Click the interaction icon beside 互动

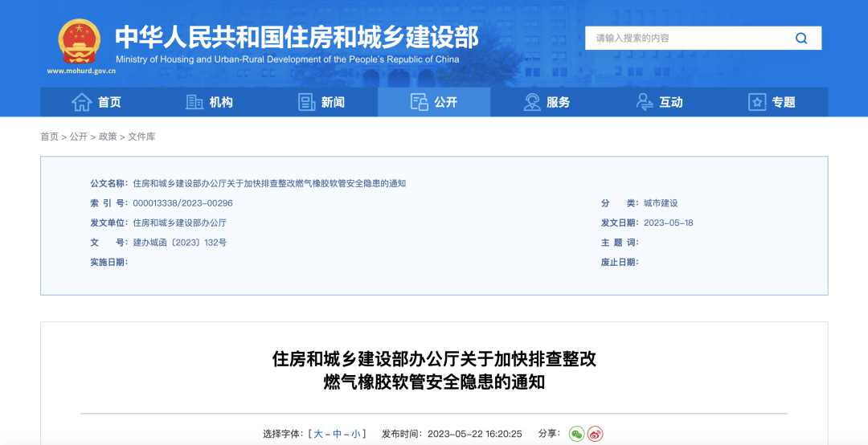click(645, 102)
